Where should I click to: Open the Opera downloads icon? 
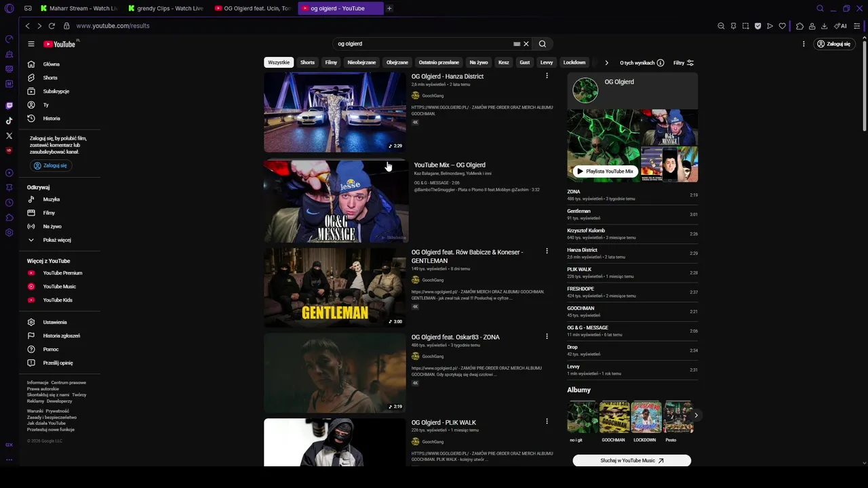pos(824,26)
